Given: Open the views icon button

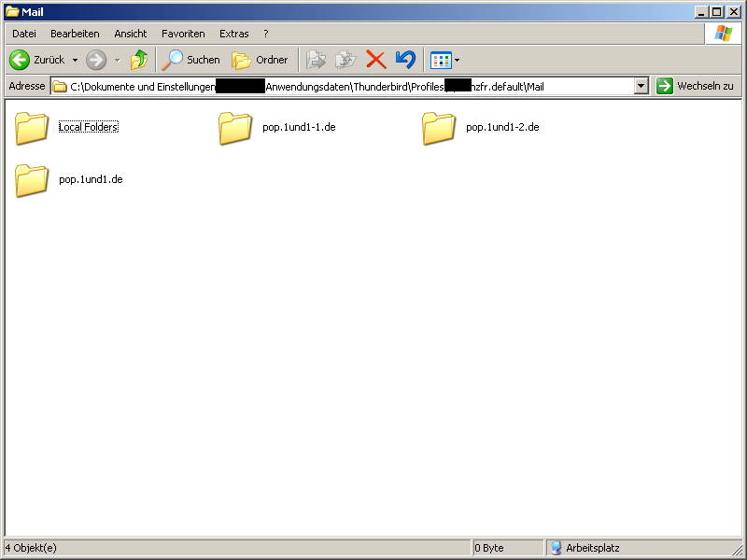Looking at the screenshot, I should click(x=441, y=61).
